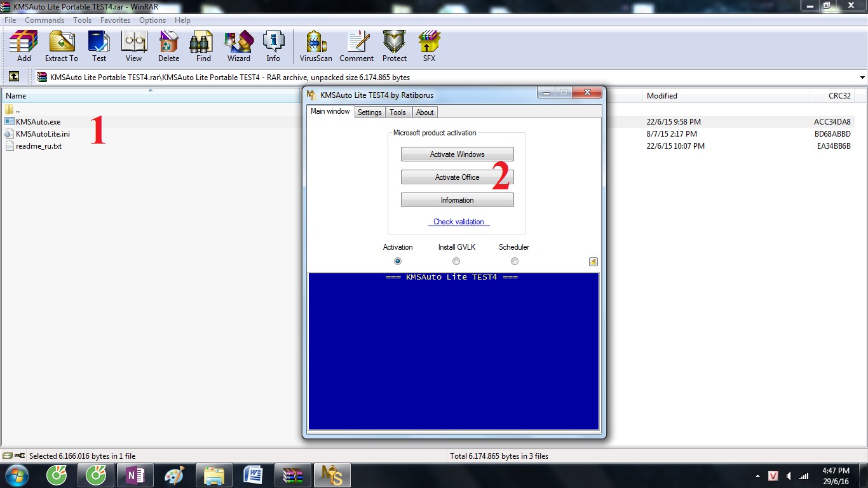Select the readme_ru.txt file
The width and height of the screenshot is (868, 488).
[32, 146]
